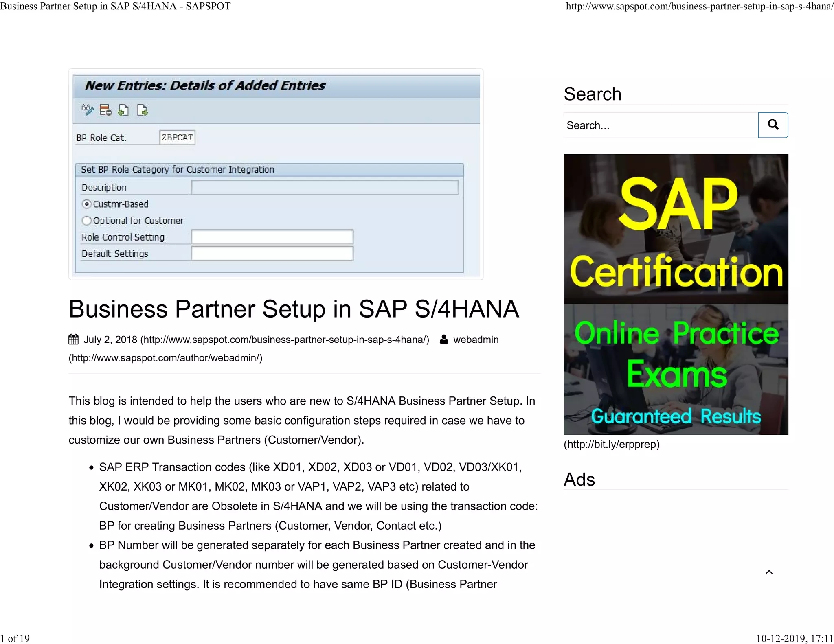
Task: Click into the BP Role Cat. field
Action: (x=177, y=138)
